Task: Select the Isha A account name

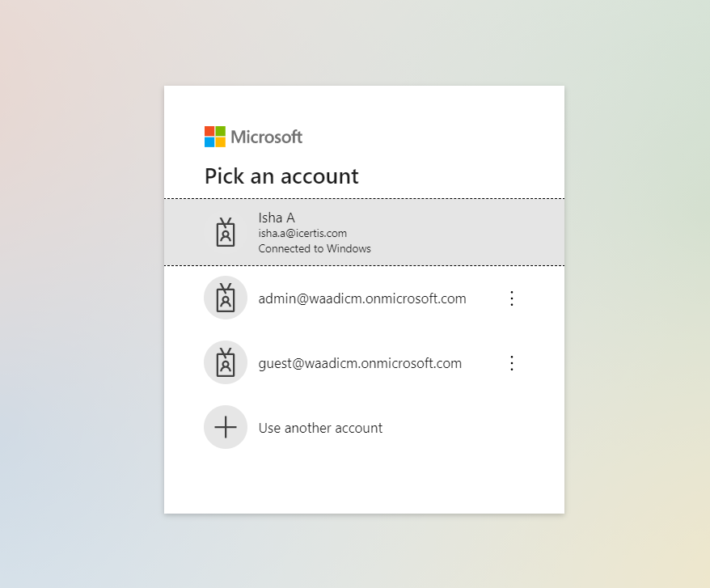Action: pos(277,218)
